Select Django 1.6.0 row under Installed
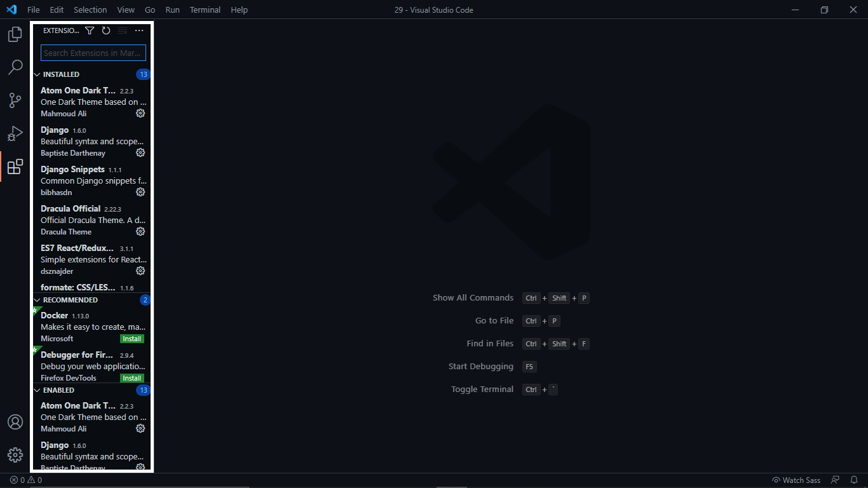 pyautogui.click(x=92, y=141)
